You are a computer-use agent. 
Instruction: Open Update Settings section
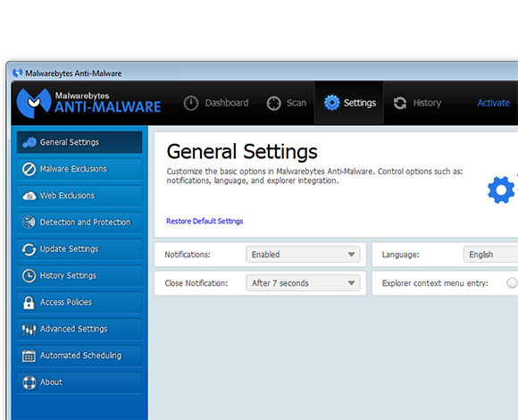[x=79, y=249]
